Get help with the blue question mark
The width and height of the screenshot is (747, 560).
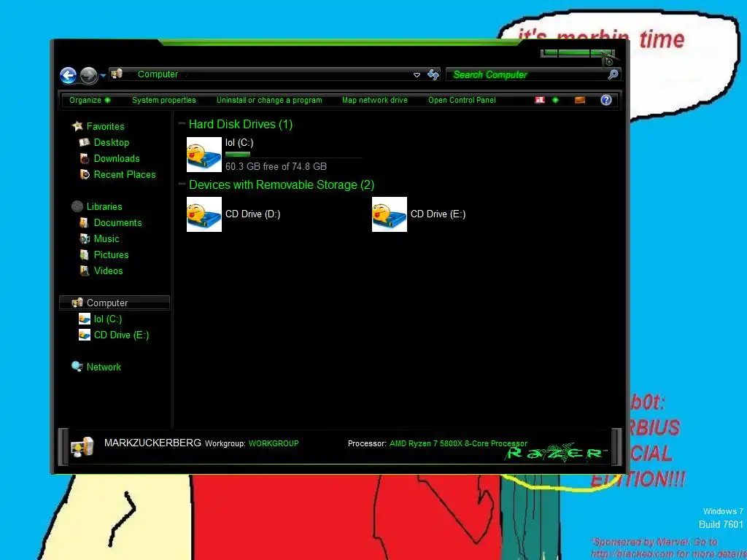pyautogui.click(x=606, y=100)
